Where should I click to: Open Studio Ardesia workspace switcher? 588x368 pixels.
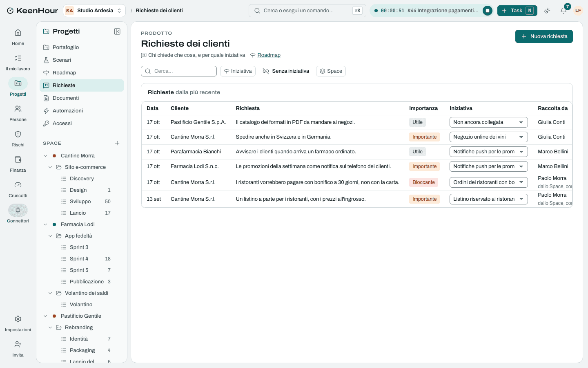coord(94,11)
